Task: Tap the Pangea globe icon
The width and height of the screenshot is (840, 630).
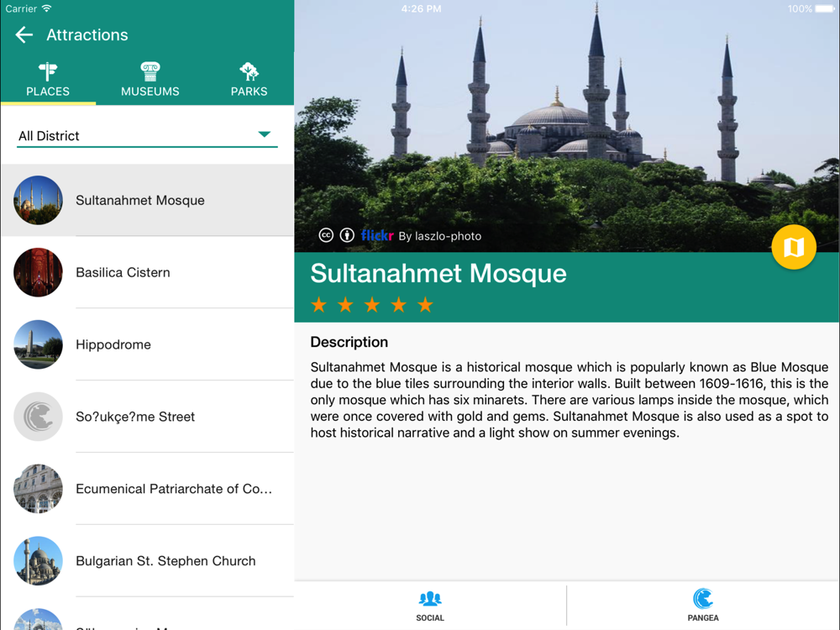Action: pyautogui.click(x=703, y=598)
